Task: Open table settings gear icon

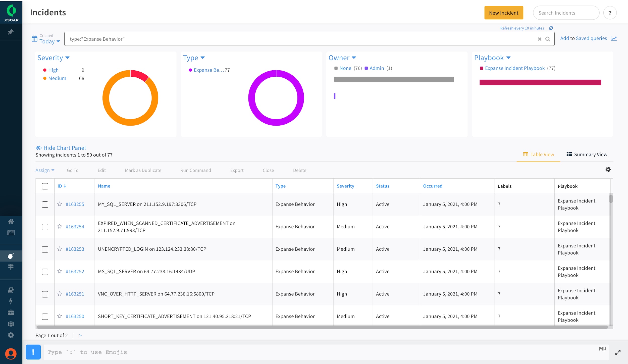Action: coord(608,170)
